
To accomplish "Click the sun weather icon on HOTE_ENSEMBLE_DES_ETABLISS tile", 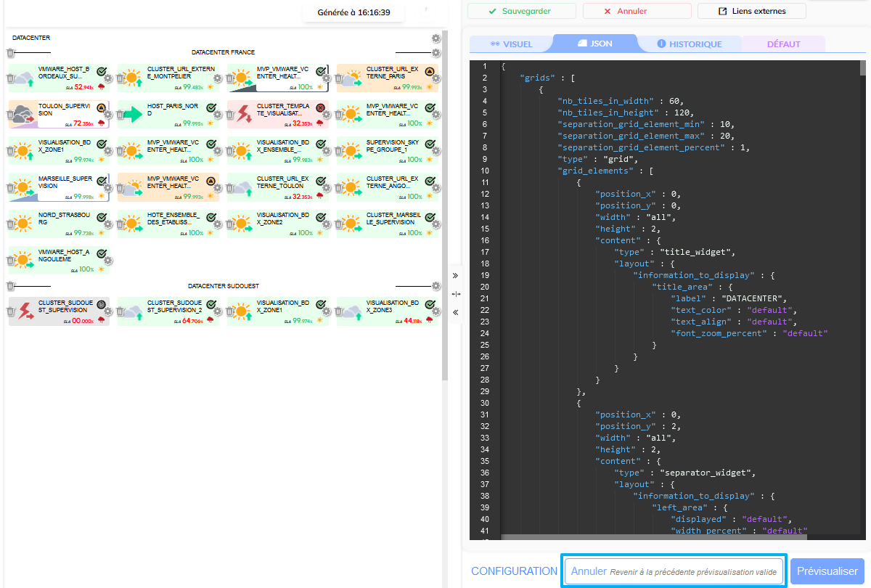I will pos(132,223).
